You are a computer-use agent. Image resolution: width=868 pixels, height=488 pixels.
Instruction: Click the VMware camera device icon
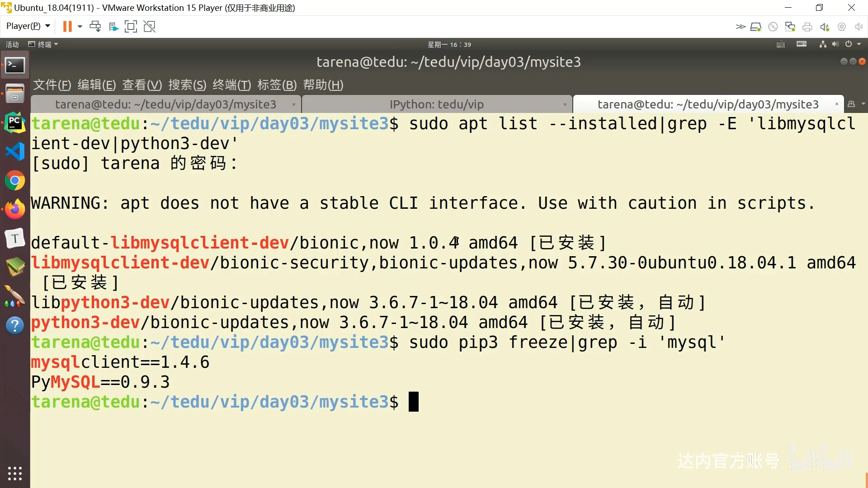click(x=842, y=27)
